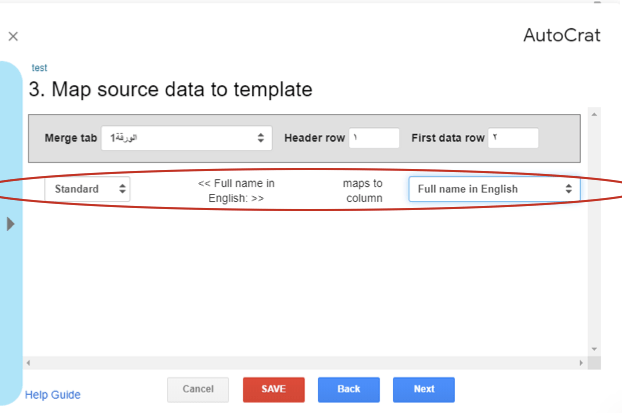This screenshot has width=622, height=413.
Task: Click the horizontal scrollbar track
Action: (300, 362)
